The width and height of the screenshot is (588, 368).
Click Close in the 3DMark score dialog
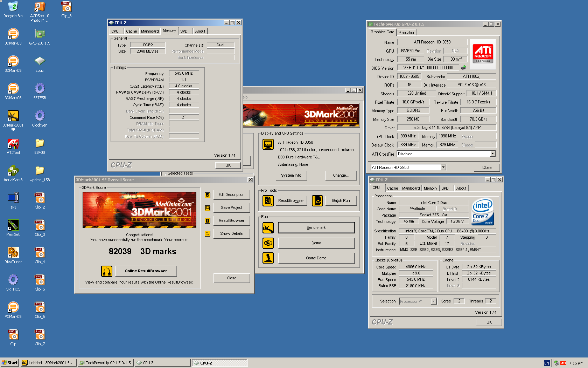(232, 278)
